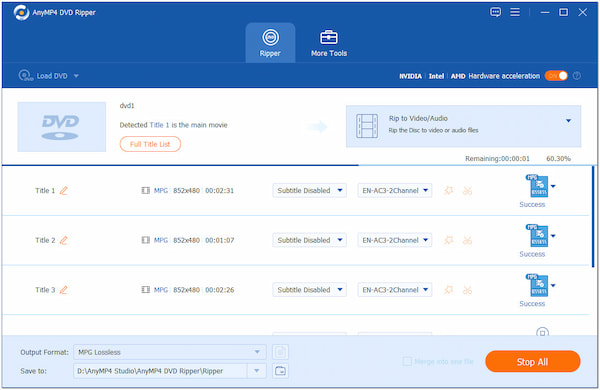
Task: Open Title 2 subtitle dropdown
Action: 310,240
